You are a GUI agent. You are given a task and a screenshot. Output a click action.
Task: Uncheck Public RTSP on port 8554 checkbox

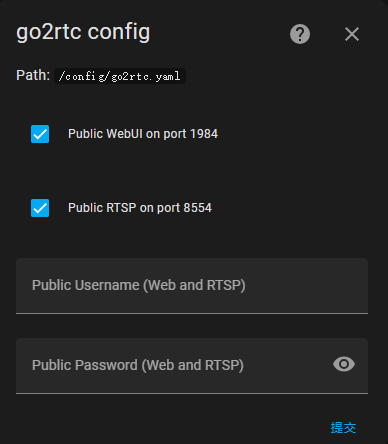coord(40,208)
